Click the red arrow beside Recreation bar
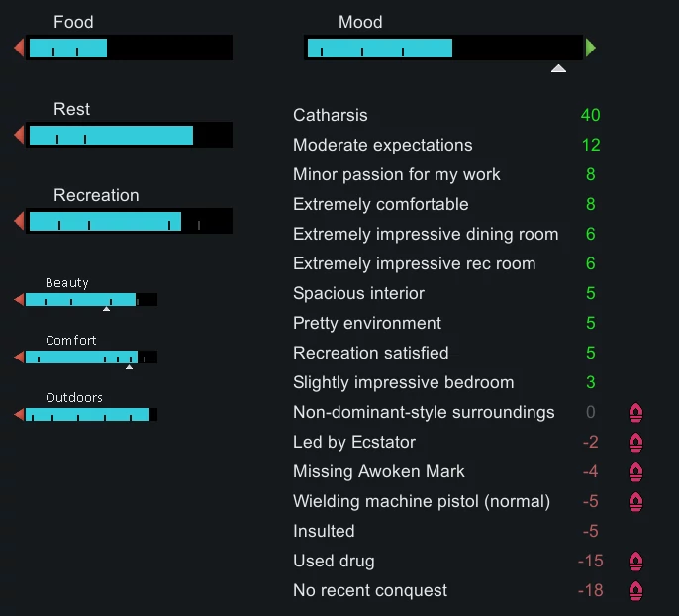679x616 pixels. [x=19, y=221]
